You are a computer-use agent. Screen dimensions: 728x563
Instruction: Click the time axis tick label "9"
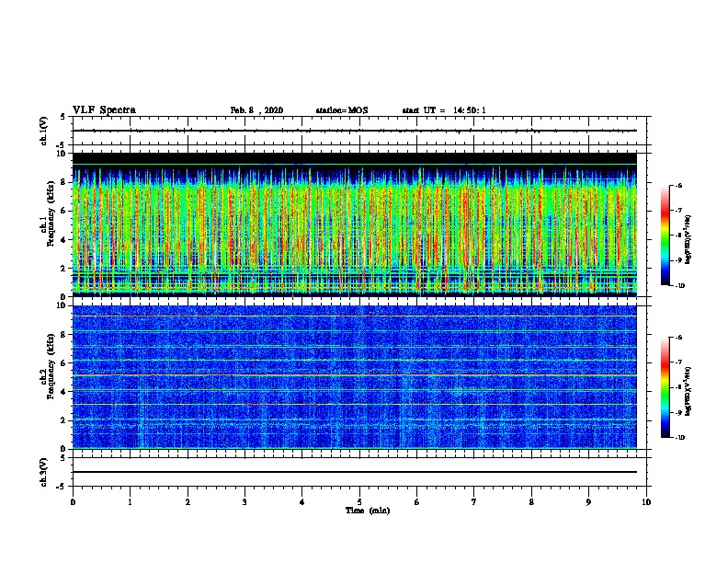(x=588, y=501)
